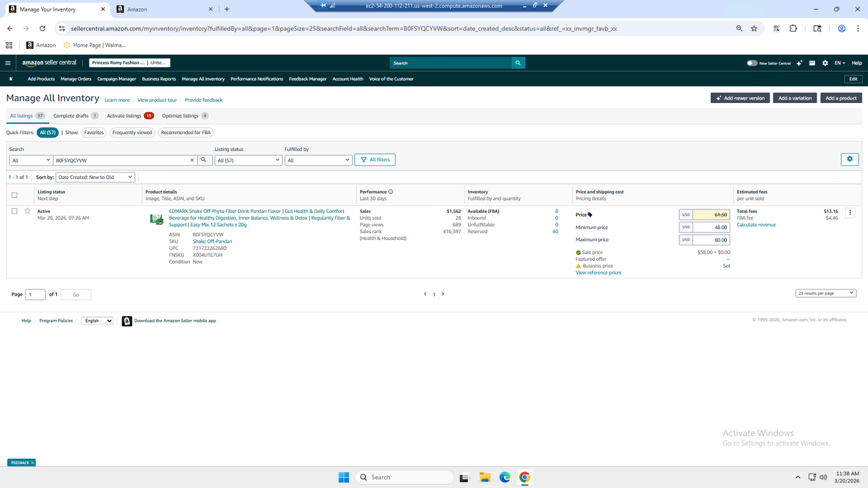Open table preferences gear button
This screenshot has height=488, width=868.
click(x=850, y=159)
